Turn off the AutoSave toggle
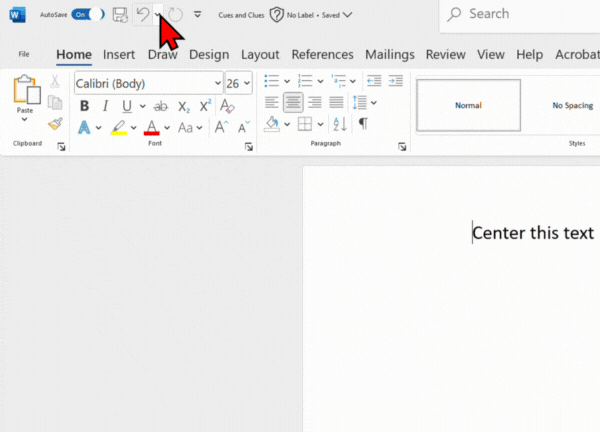Image resolution: width=600 pixels, height=432 pixels. 87,15
